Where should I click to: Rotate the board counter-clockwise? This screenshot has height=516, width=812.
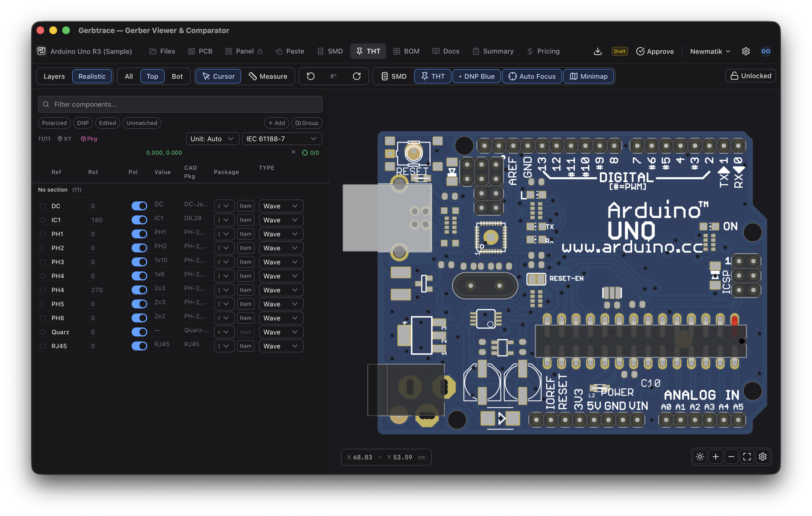[x=311, y=76]
